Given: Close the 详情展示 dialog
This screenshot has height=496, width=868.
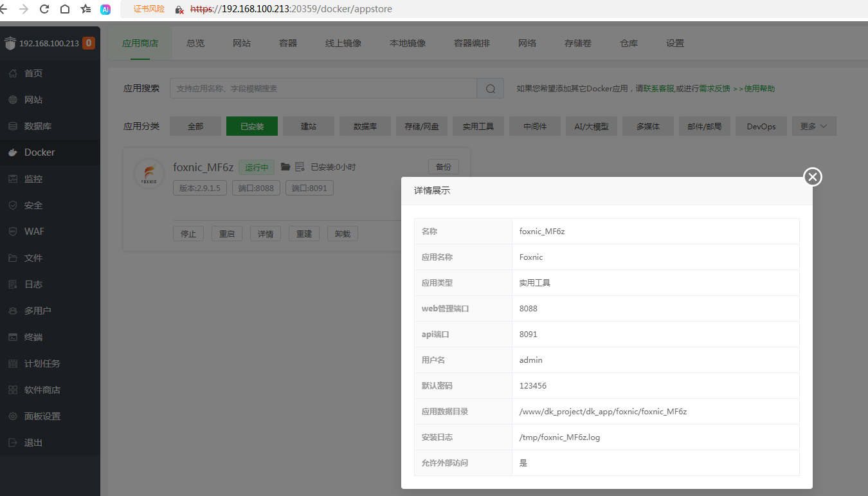Looking at the screenshot, I should 813,177.
